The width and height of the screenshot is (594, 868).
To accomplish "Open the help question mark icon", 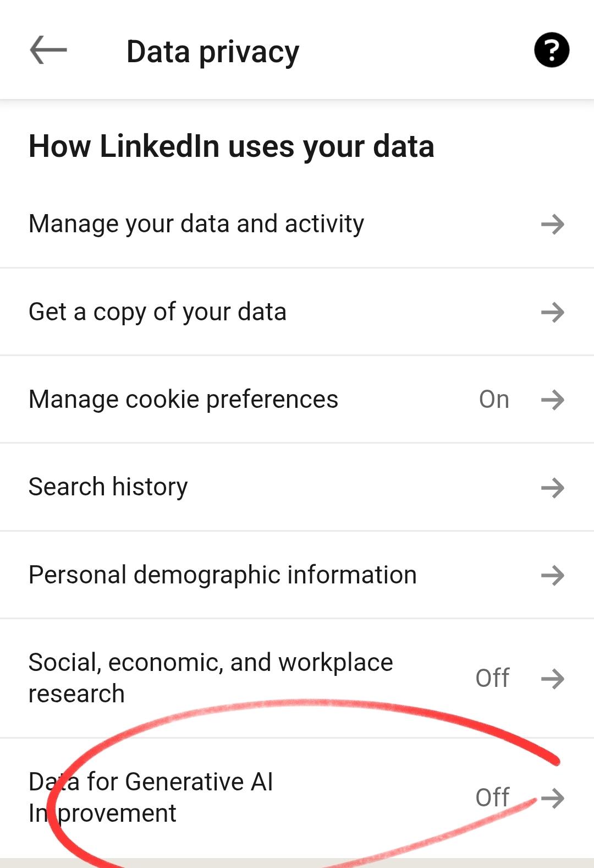I will (552, 50).
